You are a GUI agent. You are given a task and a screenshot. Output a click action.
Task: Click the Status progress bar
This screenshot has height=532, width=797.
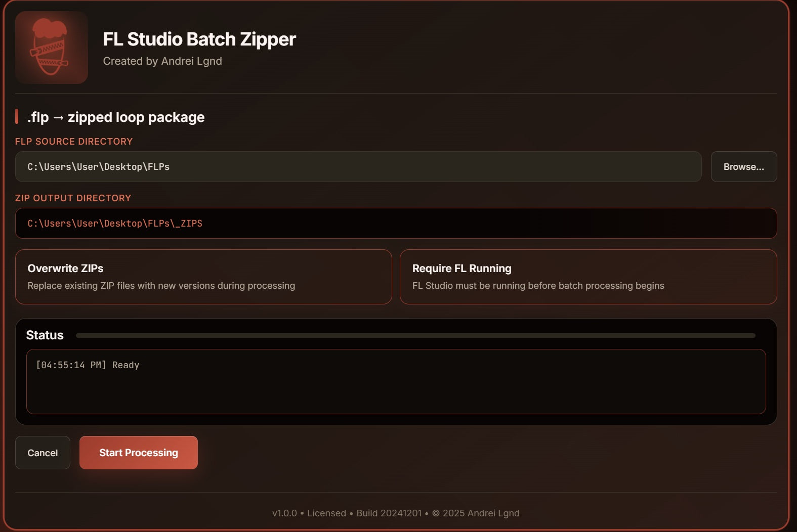(x=415, y=335)
